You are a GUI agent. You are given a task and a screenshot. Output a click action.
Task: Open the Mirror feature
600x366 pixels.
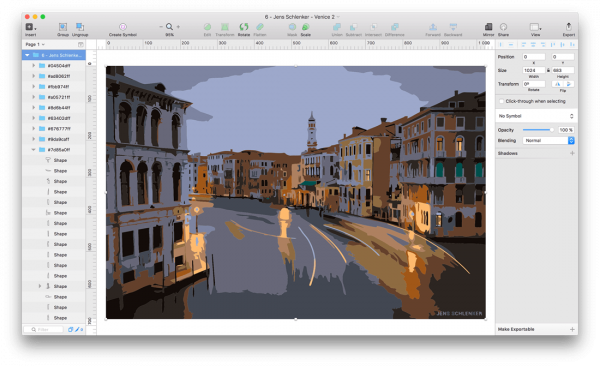[488, 27]
